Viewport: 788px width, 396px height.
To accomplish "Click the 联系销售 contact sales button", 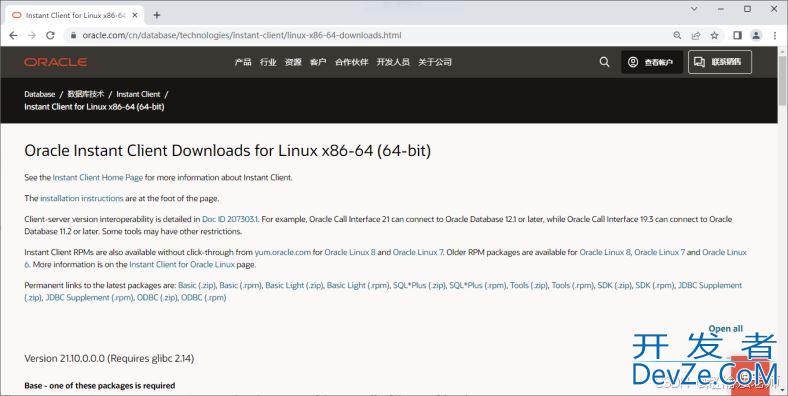I will point(720,62).
